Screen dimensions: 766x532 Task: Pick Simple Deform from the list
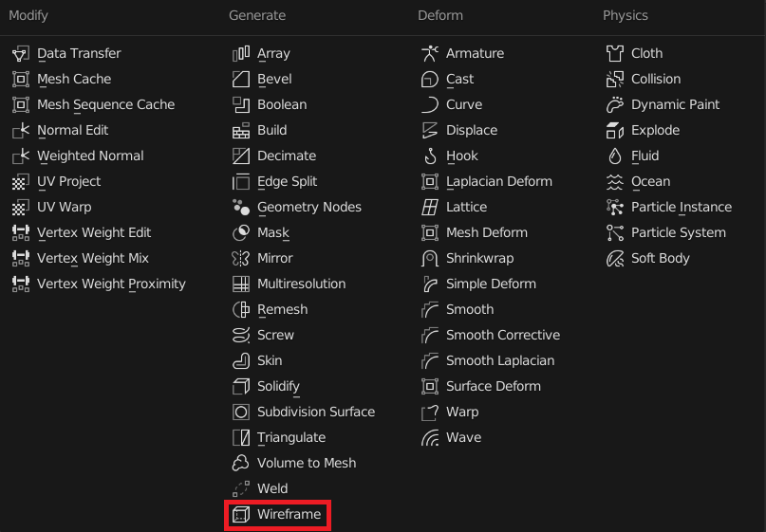tap(491, 284)
